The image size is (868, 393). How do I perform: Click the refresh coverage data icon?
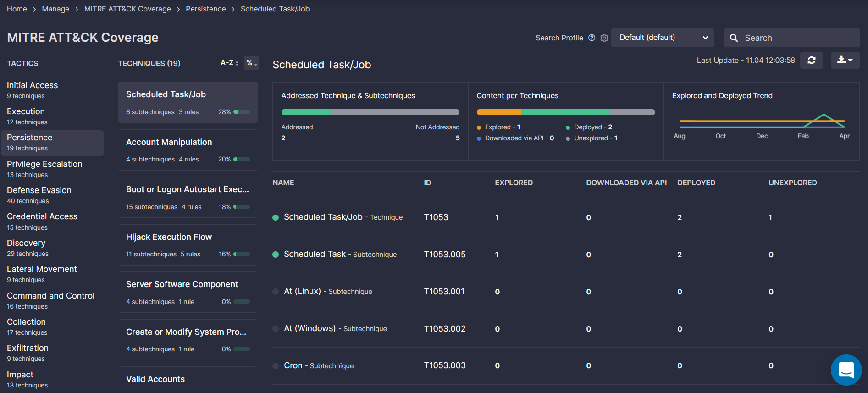(x=811, y=61)
